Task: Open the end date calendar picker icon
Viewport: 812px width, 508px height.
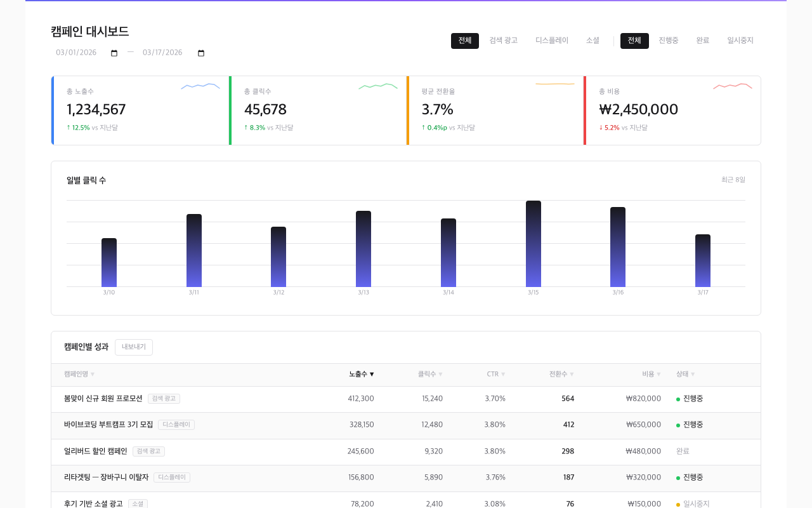Action: click(x=201, y=53)
